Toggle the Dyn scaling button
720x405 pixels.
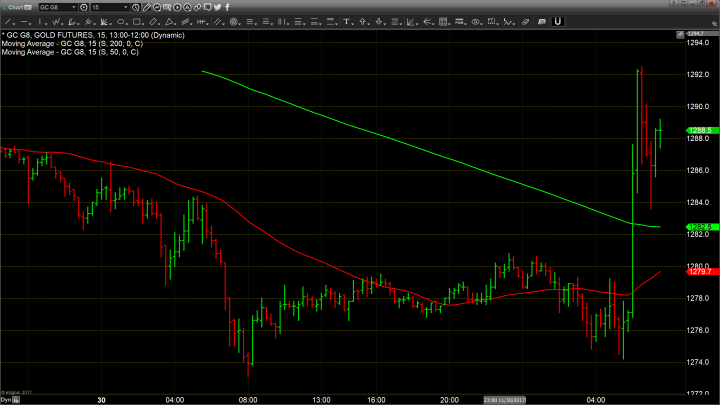pos(6,399)
